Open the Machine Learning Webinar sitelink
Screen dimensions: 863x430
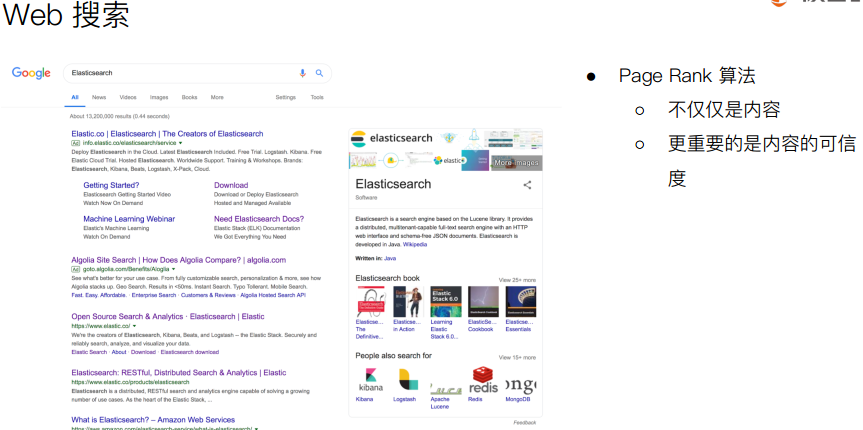129,219
